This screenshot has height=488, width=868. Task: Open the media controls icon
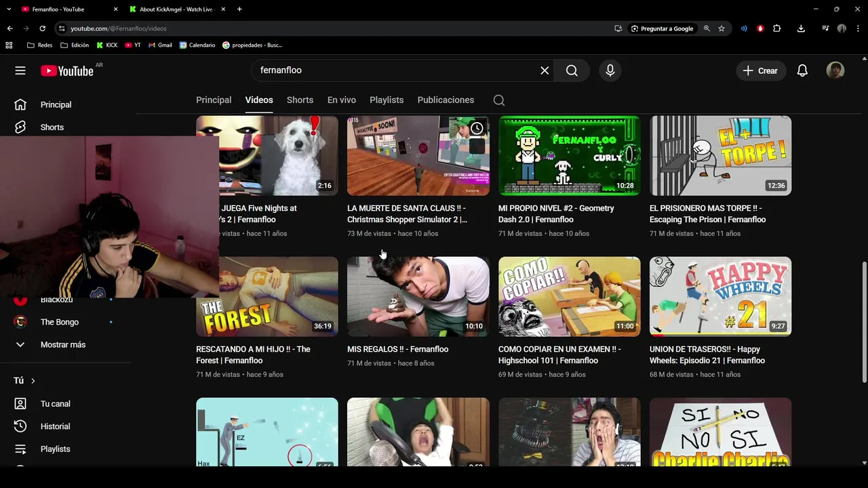825,28
